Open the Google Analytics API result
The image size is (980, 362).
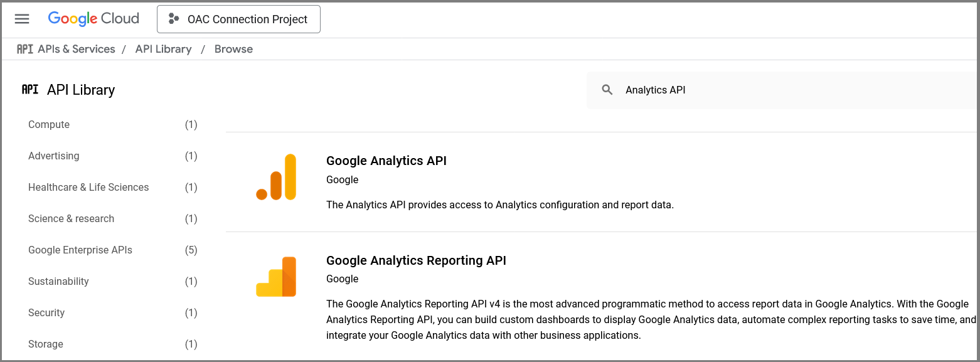[x=386, y=161]
